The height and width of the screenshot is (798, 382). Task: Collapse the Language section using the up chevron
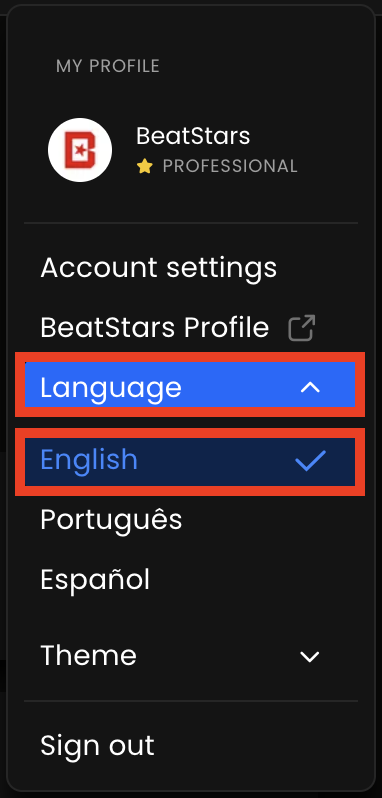310,388
